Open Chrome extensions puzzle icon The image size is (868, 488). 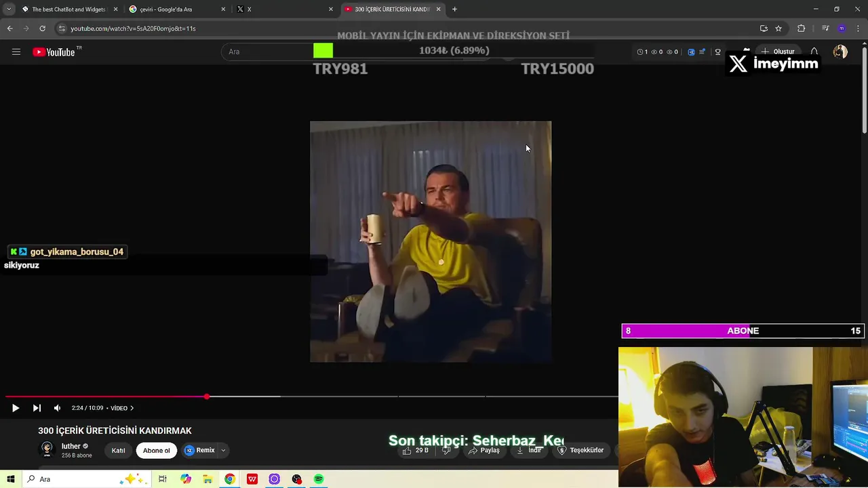coord(801,28)
